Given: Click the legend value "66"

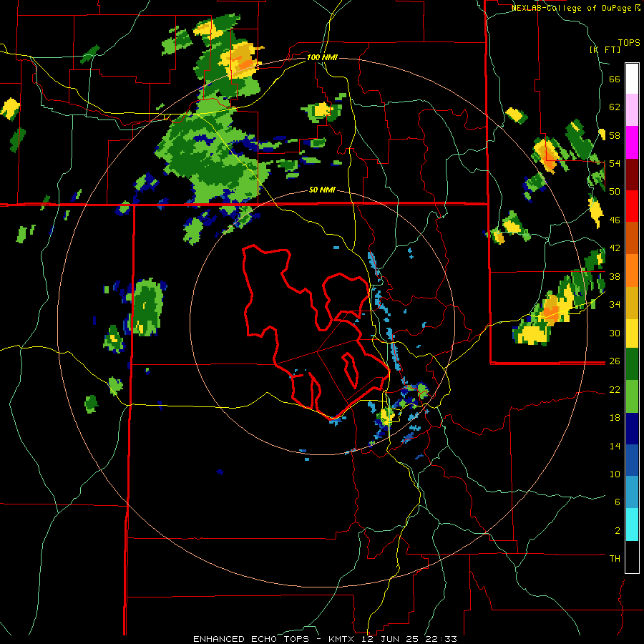Looking at the screenshot, I should (615, 79).
